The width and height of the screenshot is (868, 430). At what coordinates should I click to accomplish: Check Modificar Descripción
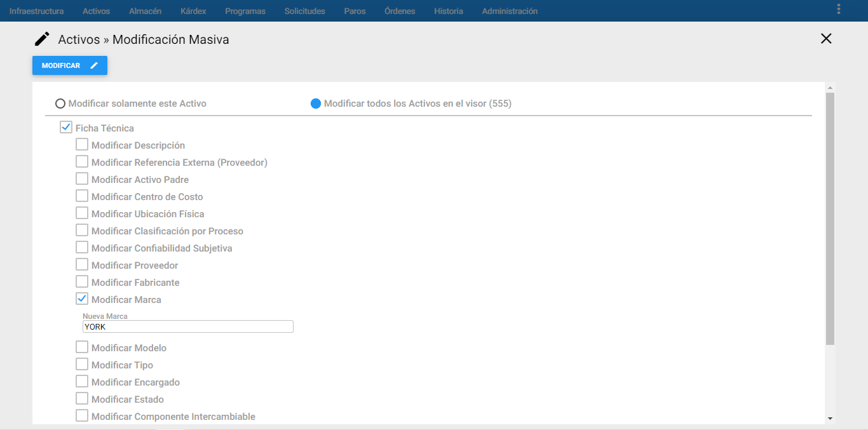tap(82, 144)
